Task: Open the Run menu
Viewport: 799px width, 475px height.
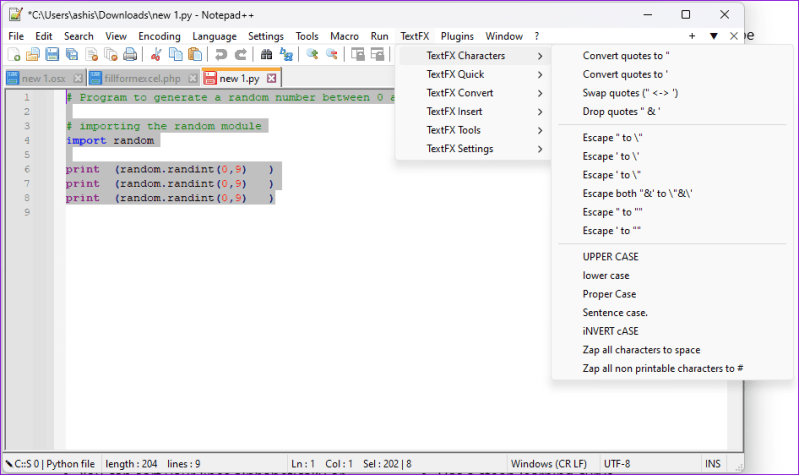Action: point(379,36)
